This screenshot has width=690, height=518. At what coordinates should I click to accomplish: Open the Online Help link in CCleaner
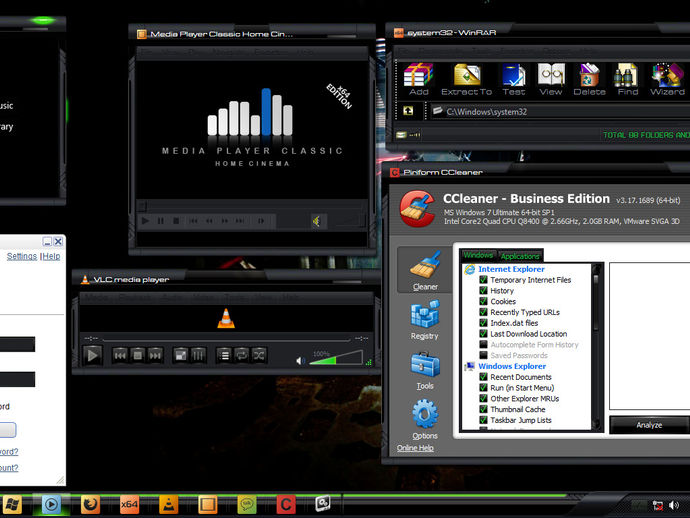pyautogui.click(x=415, y=448)
